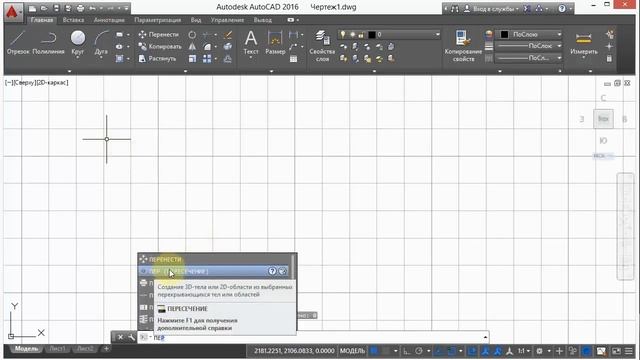Open the help question mark icon
This screenshot has height=360, width=640.
pyautogui.click(x=562, y=8)
